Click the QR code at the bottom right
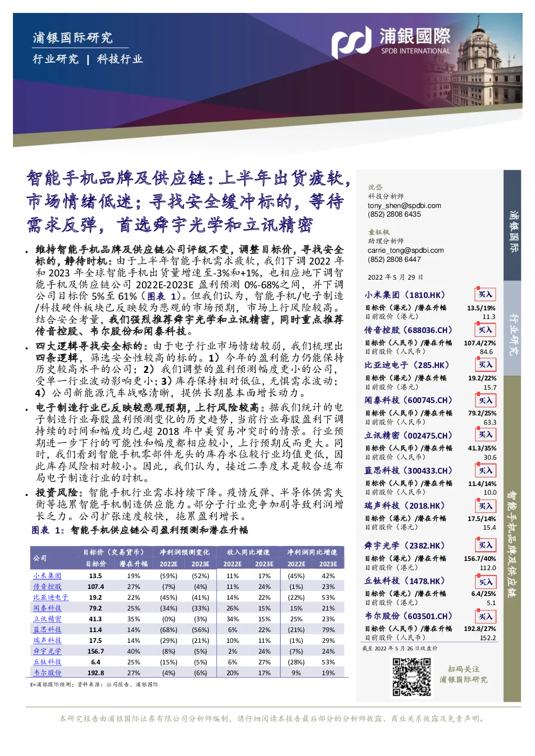 [x=411, y=677]
